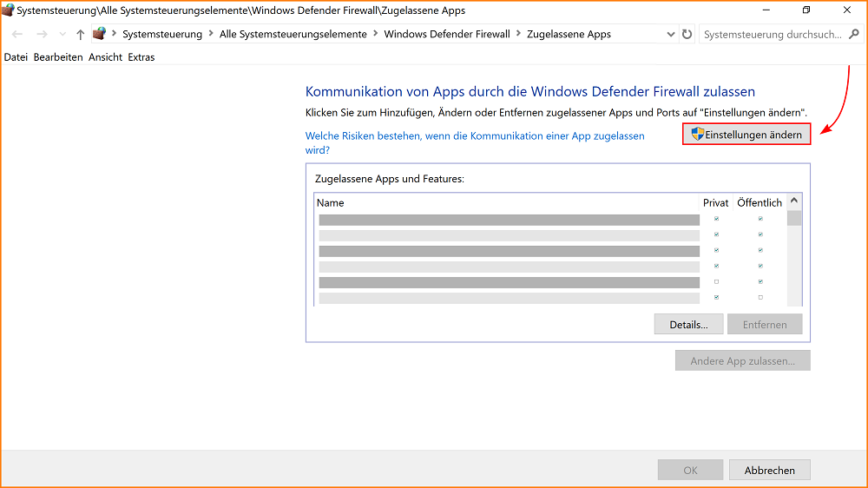This screenshot has height=488, width=868.
Task: Focus the Systemsteuerung durchsuchen search field
Action: (x=773, y=35)
